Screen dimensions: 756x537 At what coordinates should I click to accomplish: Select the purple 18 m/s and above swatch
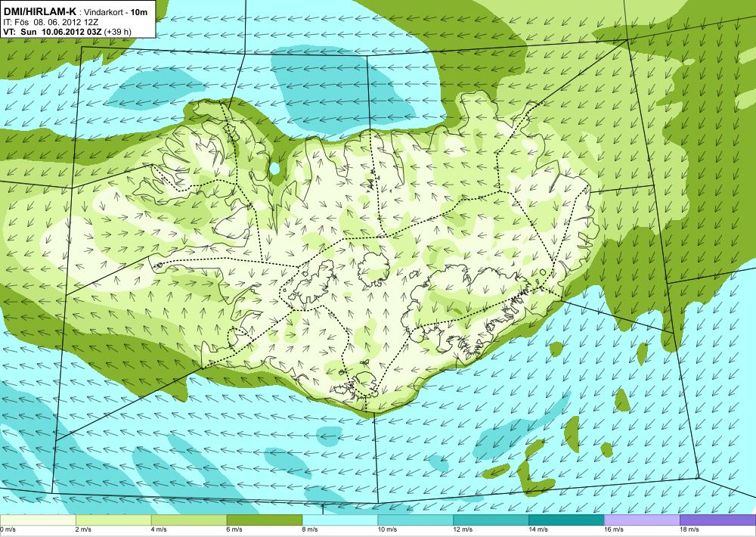point(718,520)
